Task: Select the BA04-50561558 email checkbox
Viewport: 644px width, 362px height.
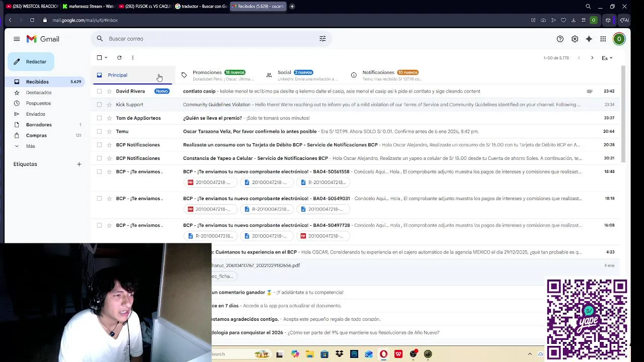Action: coord(99,171)
